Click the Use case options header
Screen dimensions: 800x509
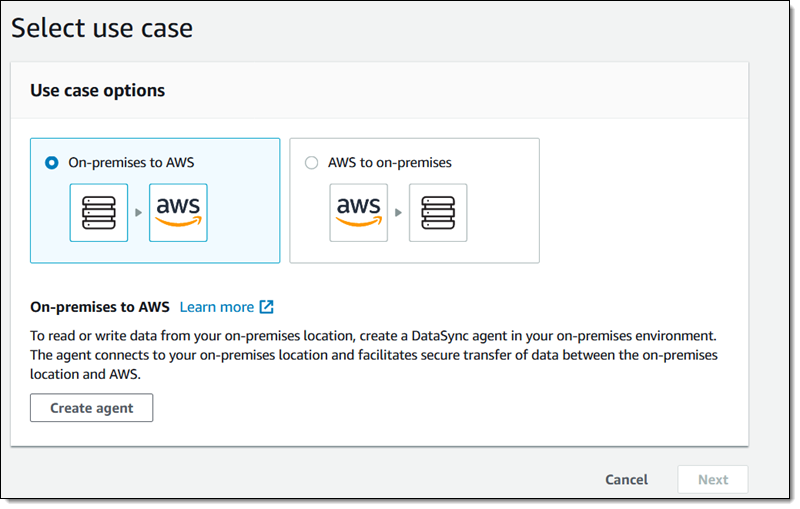[x=97, y=90]
